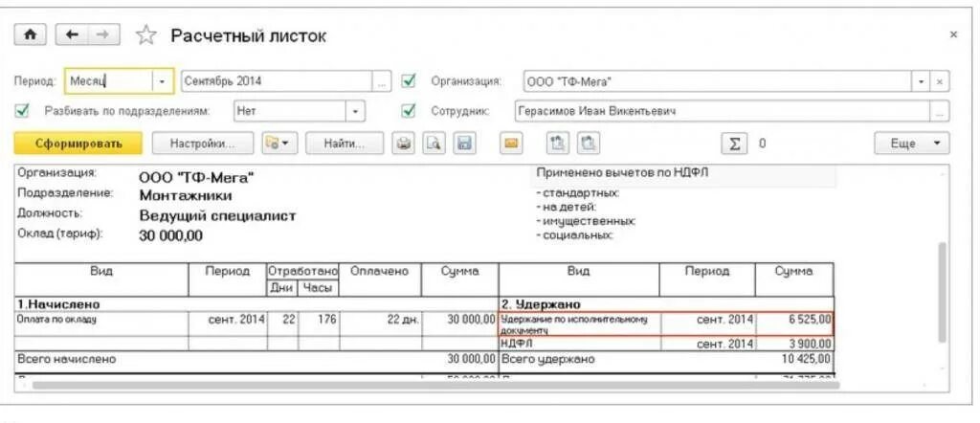Open the Период type dropdown arrow
Viewport: 980px width, 423px height.
(163, 81)
